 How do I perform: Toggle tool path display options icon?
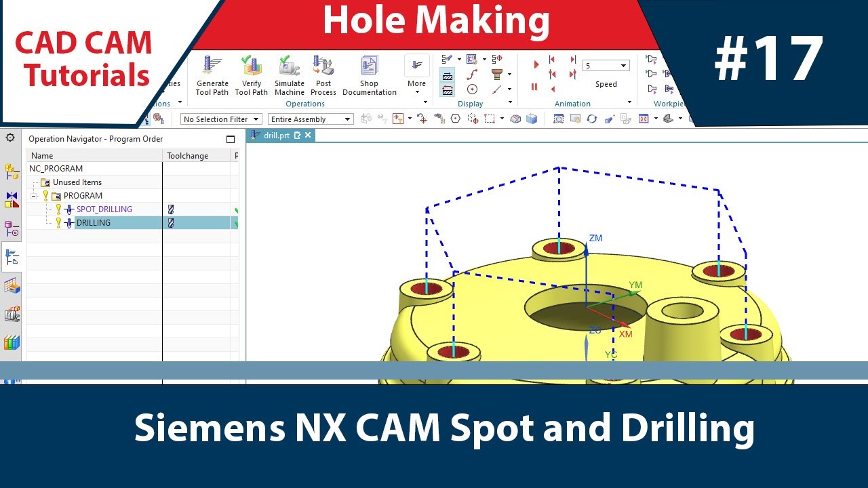pyautogui.click(x=448, y=60)
